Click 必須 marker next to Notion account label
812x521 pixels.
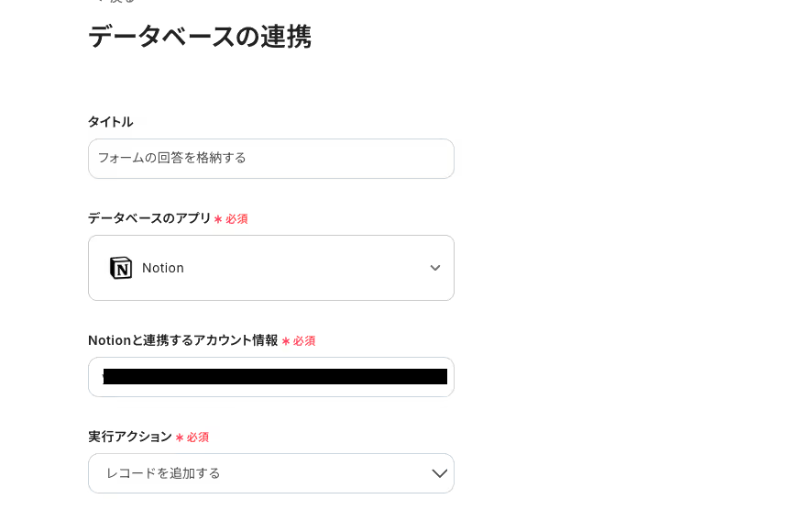click(x=304, y=341)
